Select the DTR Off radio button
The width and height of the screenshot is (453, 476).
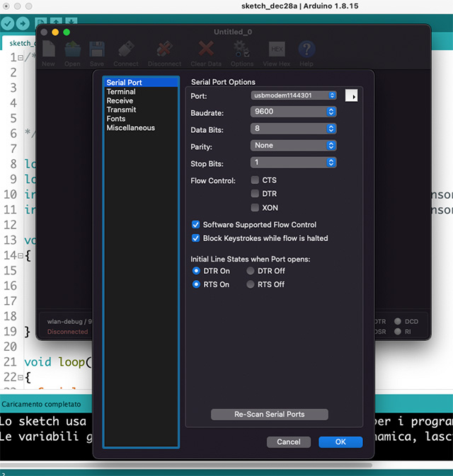251,271
